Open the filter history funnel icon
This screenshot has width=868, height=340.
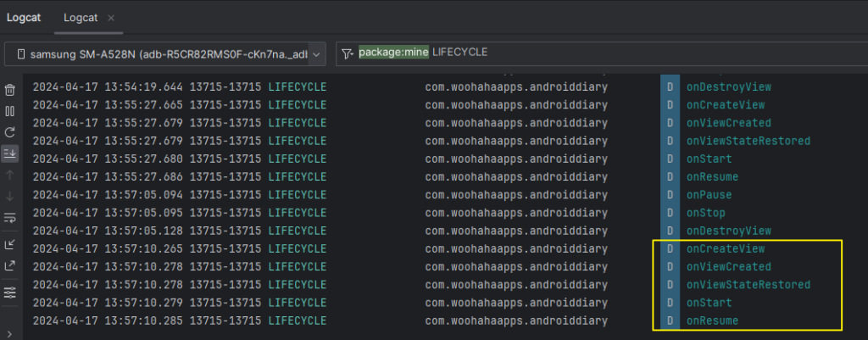coord(347,53)
